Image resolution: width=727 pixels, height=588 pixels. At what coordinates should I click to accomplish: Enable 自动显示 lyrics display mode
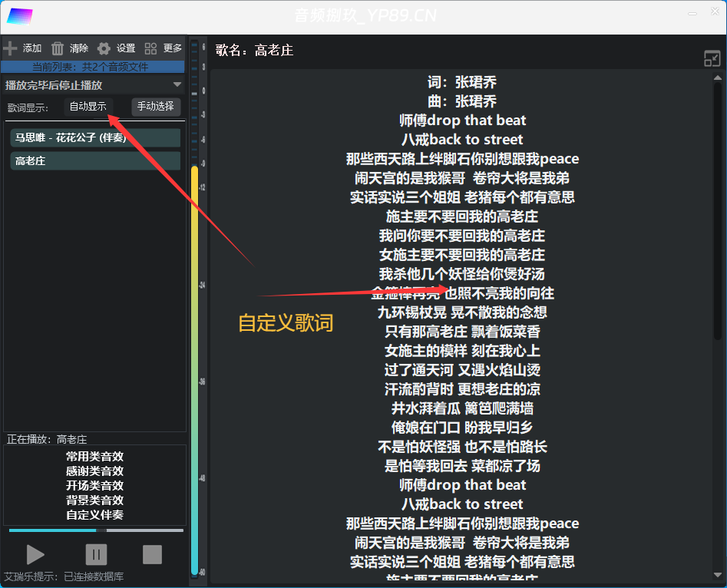coord(87,107)
